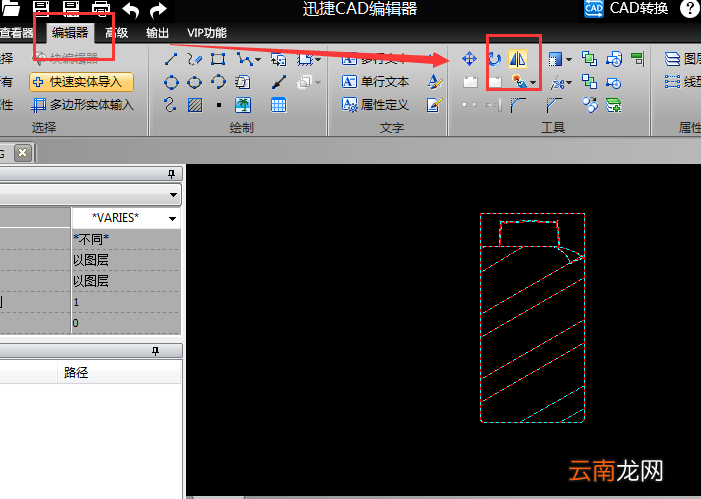Viewport: 701px width, 499px height.
Task: Insert image with palm tree icon
Action: pyautogui.click(x=243, y=105)
